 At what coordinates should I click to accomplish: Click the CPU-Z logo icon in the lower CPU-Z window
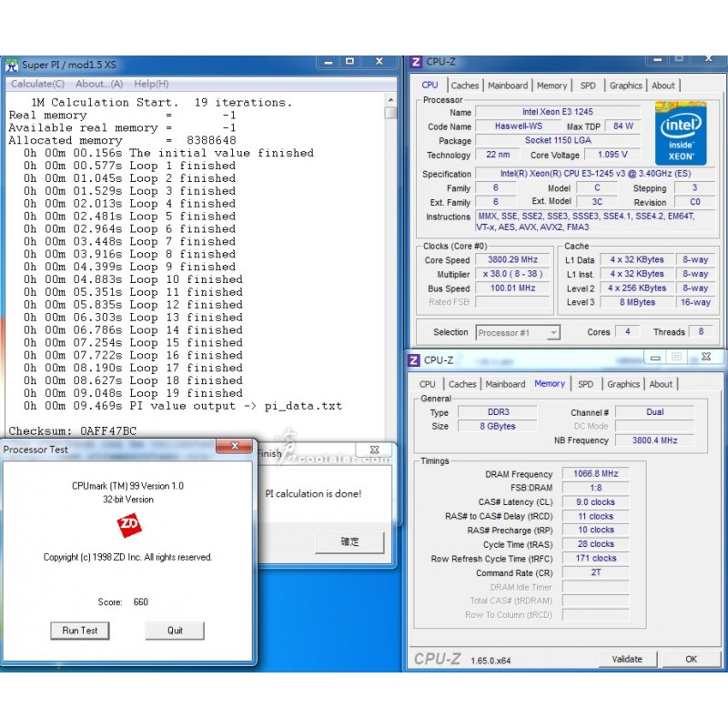[414, 360]
